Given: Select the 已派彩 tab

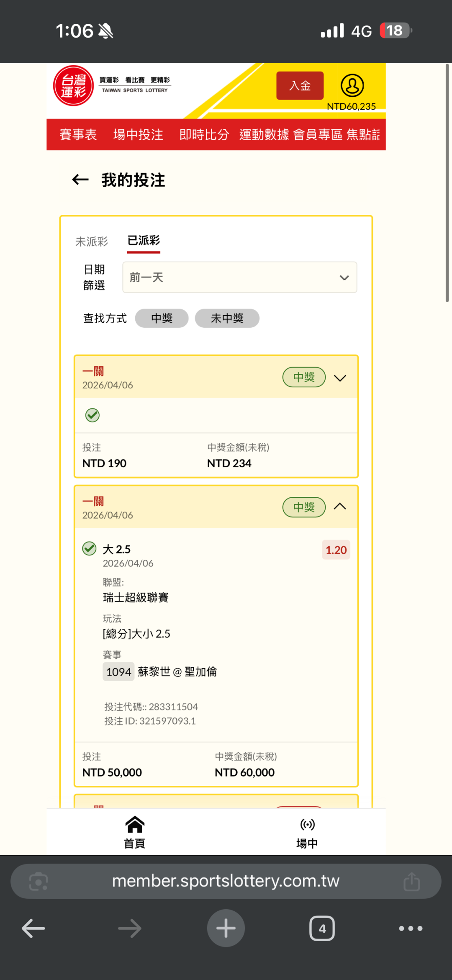Looking at the screenshot, I should 144,241.
